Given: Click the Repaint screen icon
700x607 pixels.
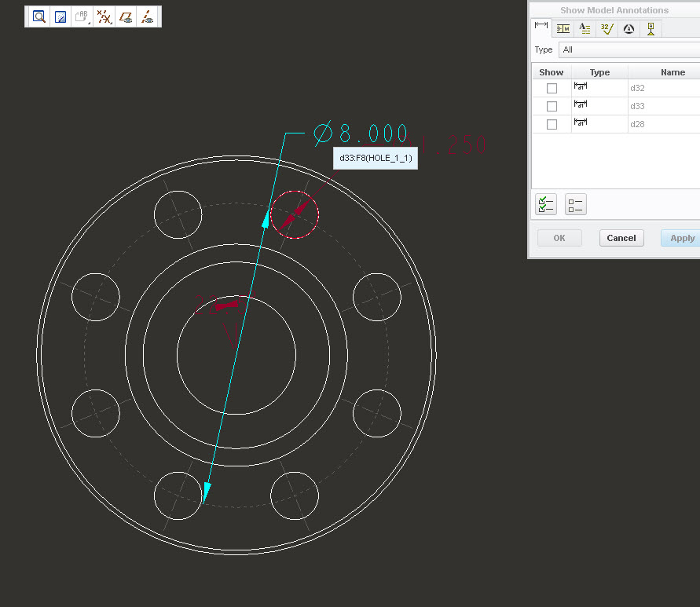Looking at the screenshot, I should click(x=60, y=17).
